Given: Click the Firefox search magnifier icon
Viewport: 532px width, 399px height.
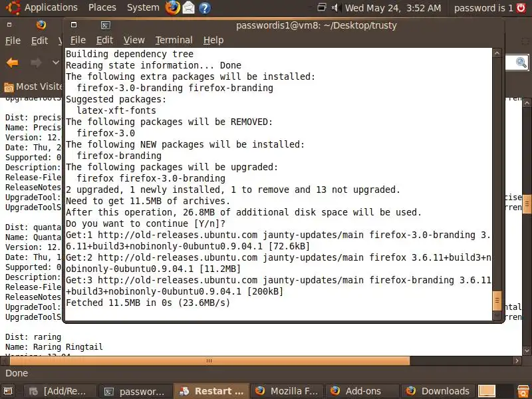Looking at the screenshot, I should pos(521,63).
